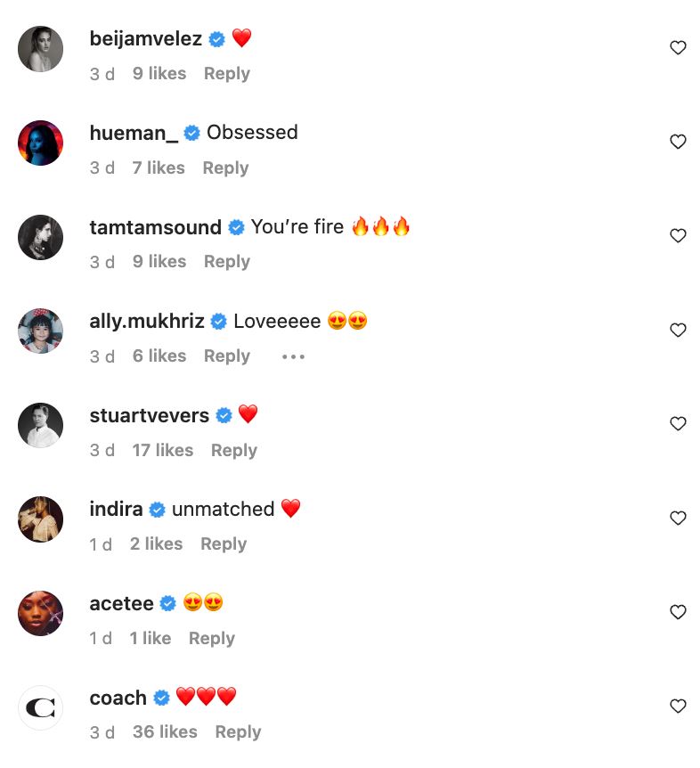View the 36 likes on coach's comment
700x768 pixels.
pos(165,732)
